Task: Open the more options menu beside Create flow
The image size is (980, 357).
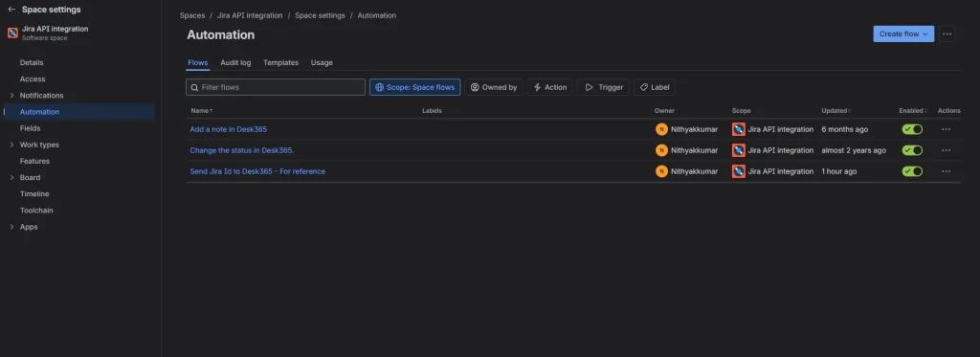Action: pos(947,33)
